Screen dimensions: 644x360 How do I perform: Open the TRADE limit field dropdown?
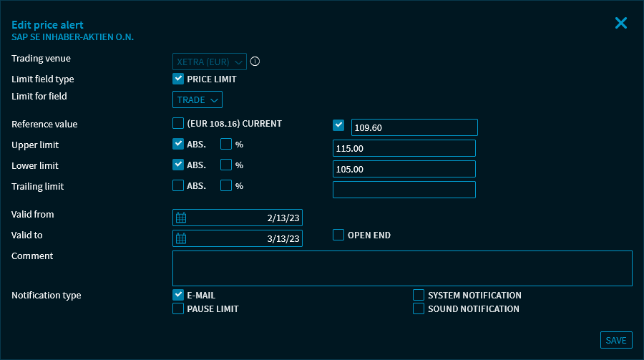tap(197, 99)
